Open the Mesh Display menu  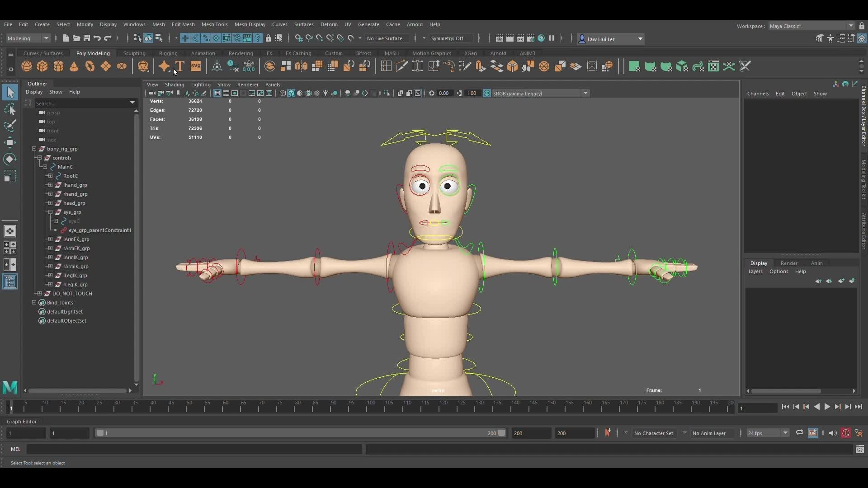coord(250,24)
